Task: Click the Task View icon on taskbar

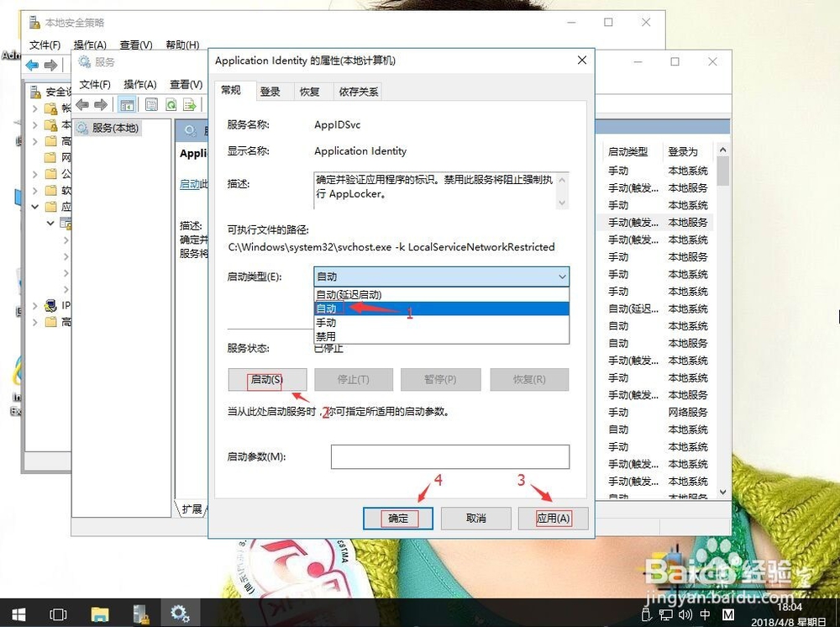Action: [57, 614]
